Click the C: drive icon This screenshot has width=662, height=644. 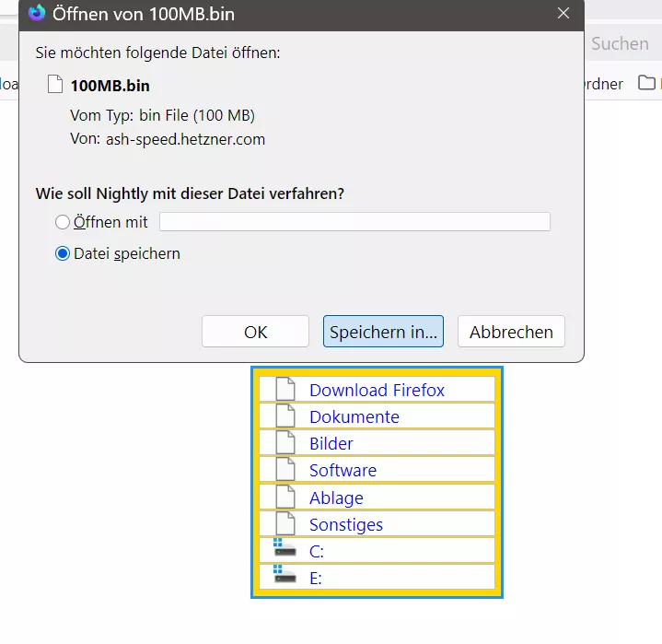(285, 547)
